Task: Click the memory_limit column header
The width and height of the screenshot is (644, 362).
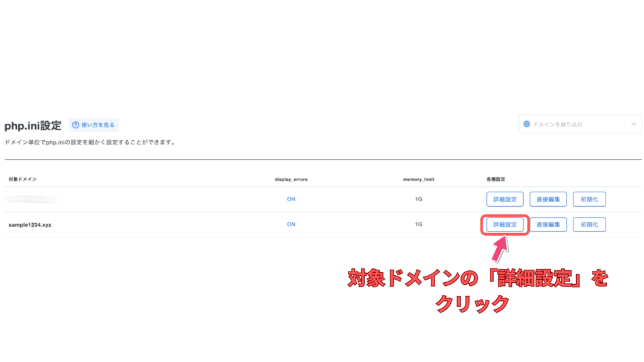Action: 418,179
